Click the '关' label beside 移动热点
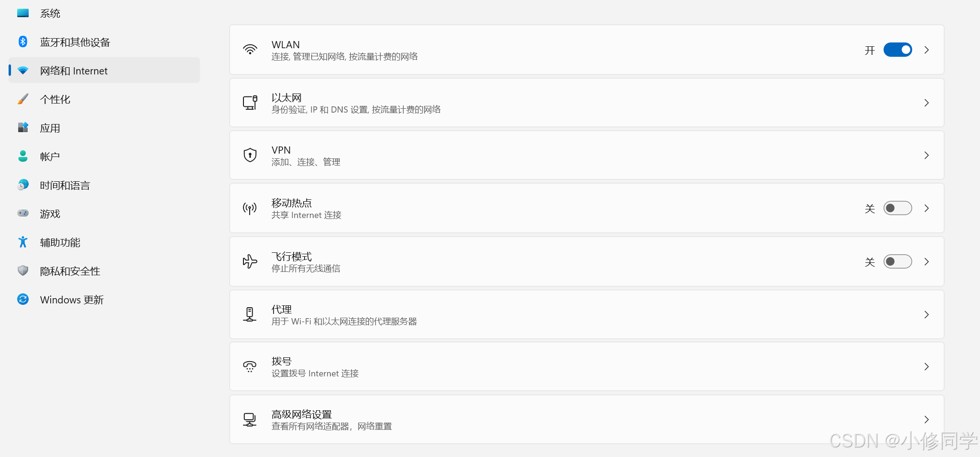Screen dimensions: 980x457 click(870, 208)
